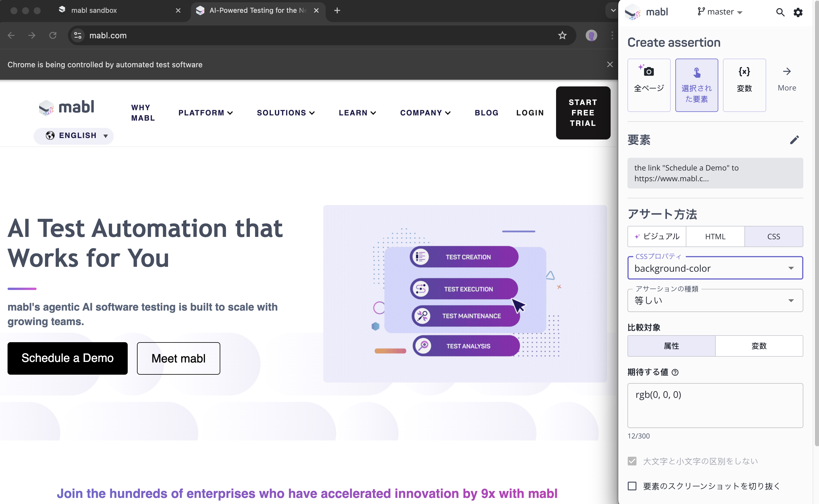Open the master branch dropdown

click(x=720, y=12)
